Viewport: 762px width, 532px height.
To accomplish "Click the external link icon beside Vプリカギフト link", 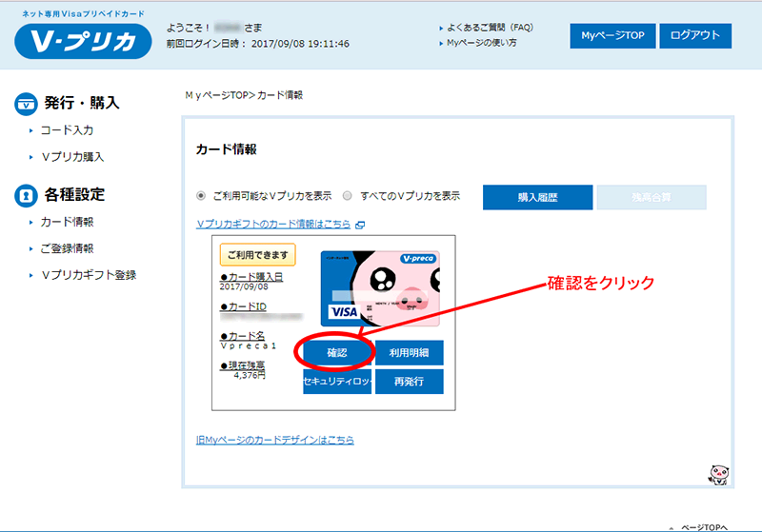I will pos(360,225).
